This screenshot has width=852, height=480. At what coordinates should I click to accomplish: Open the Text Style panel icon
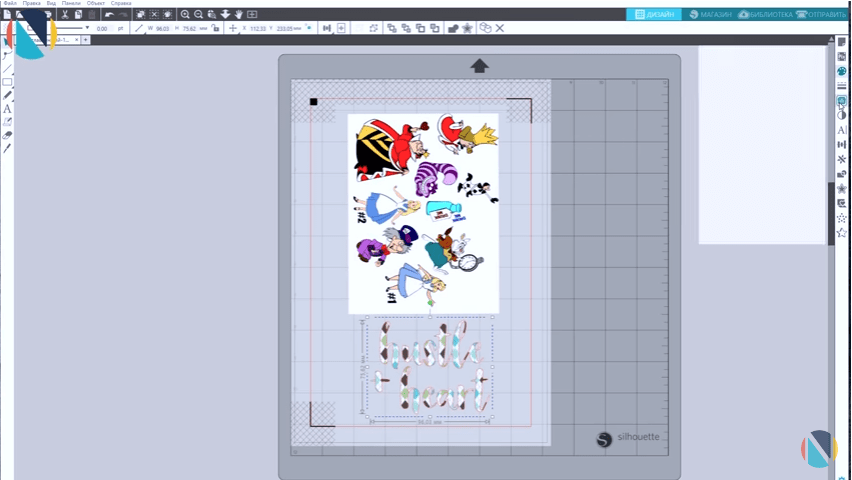point(842,130)
